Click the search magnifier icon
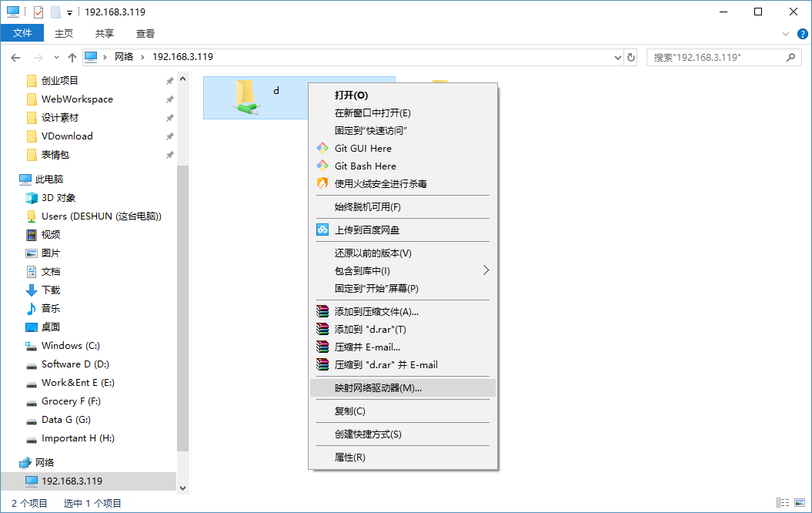The height and width of the screenshot is (513, 812). (x=790, y=57)
